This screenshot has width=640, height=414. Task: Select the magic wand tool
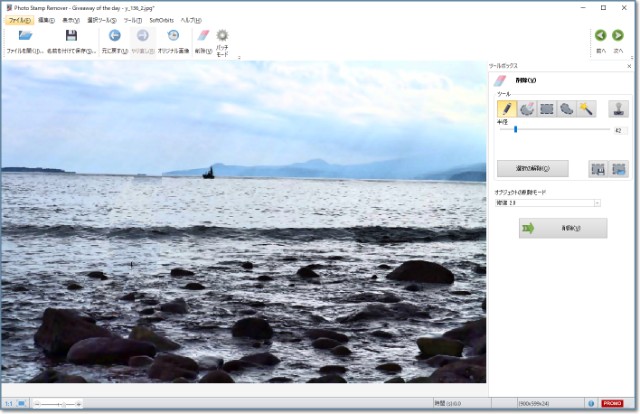[586, 108]
